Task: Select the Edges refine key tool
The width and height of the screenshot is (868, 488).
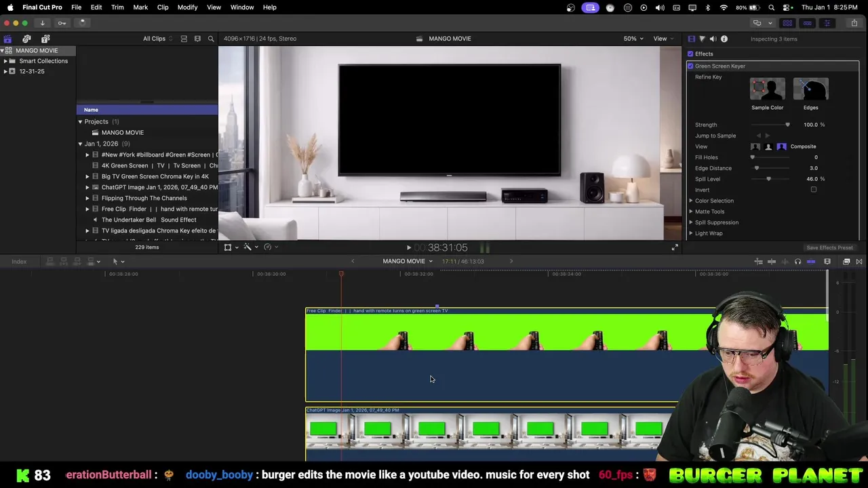Action: point(810,89)
